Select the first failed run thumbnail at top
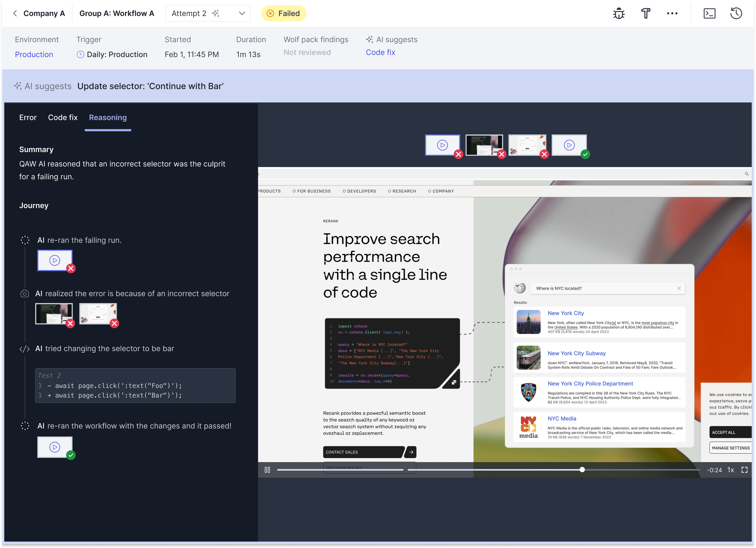 click(442, 145)
